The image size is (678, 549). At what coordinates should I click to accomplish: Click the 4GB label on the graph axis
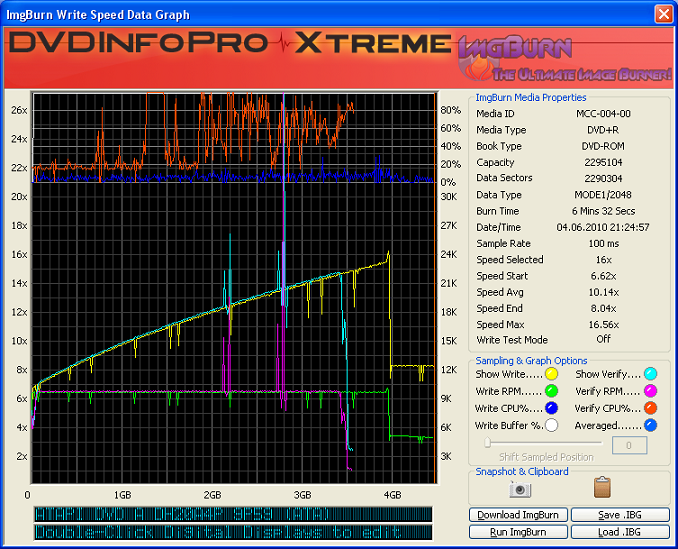point(392,495)
